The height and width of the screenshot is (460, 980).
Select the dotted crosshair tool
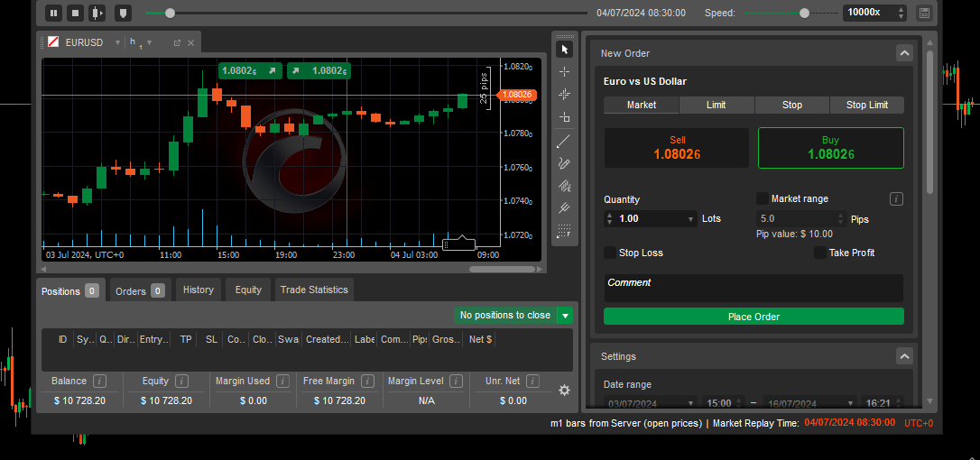pyautogui.click(x=564, y=95)
